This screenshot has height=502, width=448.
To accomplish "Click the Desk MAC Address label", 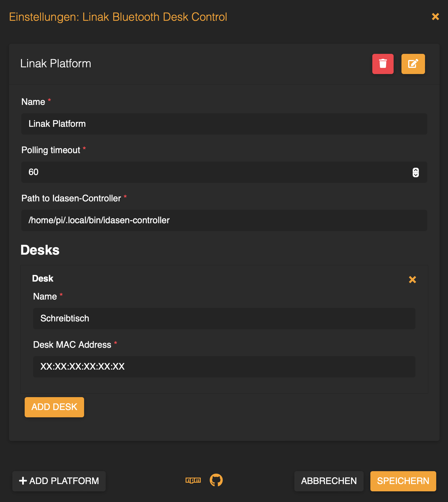I will (72, 345).
